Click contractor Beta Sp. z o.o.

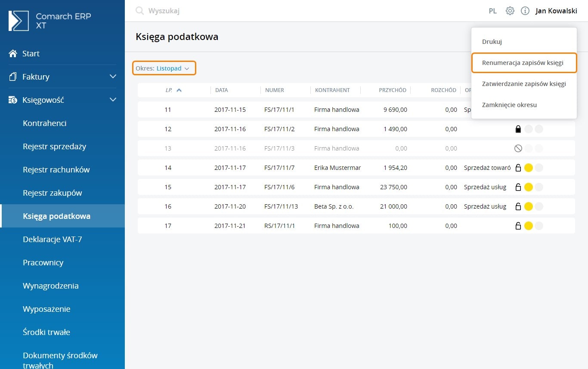click(334, 206)
